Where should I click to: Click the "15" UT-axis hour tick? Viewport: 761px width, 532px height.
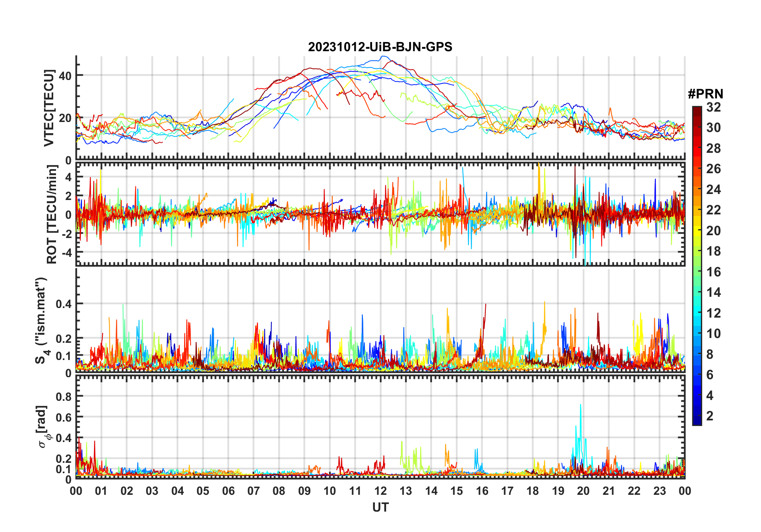click(457, 491)
